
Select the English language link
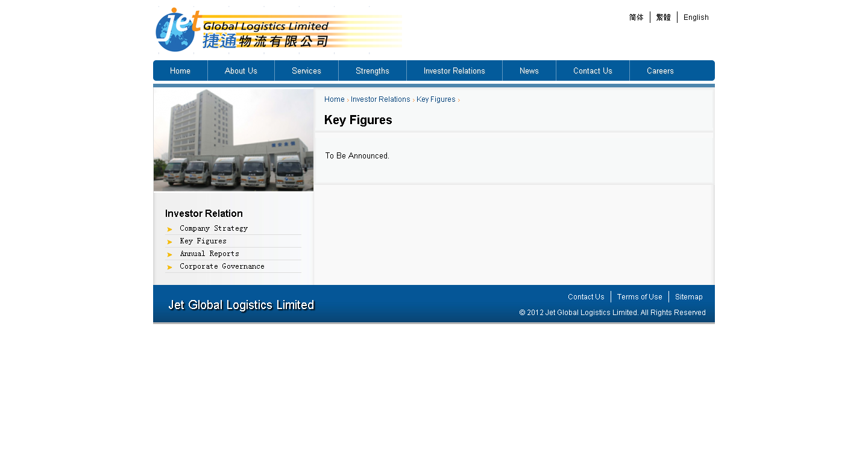pos(696,17)
